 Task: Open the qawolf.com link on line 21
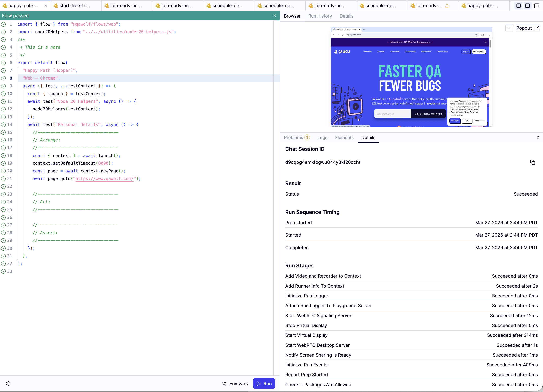pyautogui.click(x=105, y=179)
